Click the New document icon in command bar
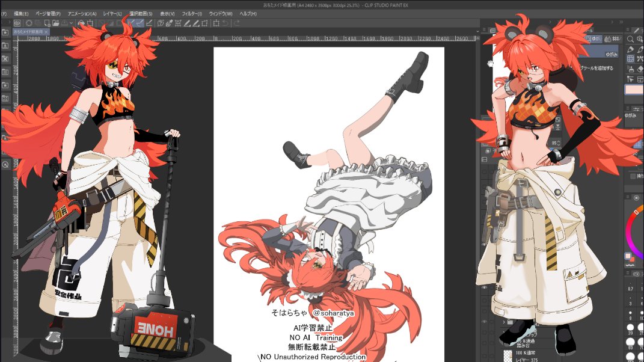The image size is (644, 362). (x=48, y=23)
